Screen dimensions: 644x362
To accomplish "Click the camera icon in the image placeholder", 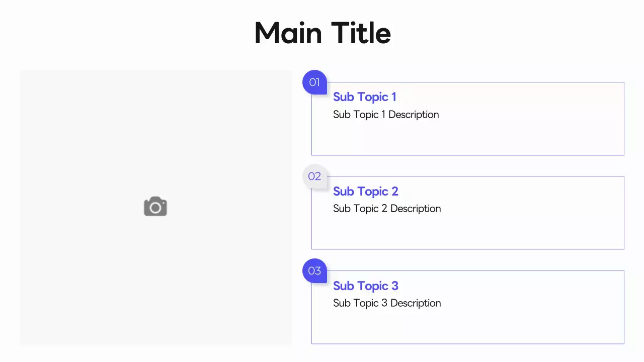I will pos(155,207).
